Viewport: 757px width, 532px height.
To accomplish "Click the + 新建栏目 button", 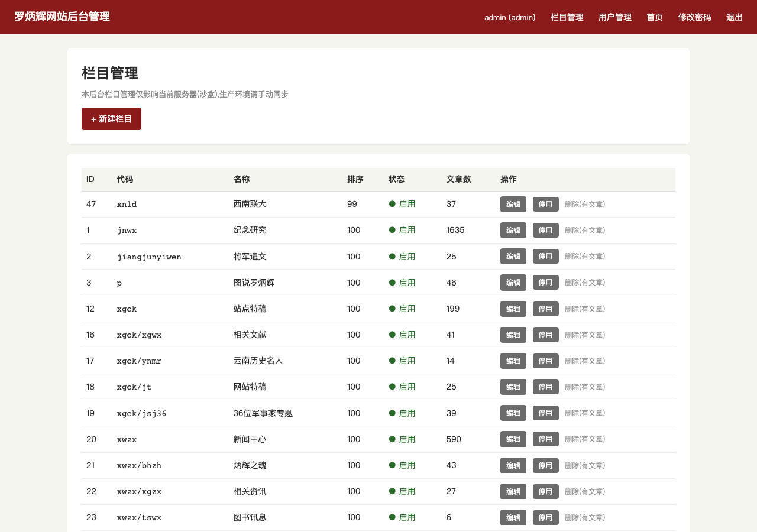I will click(x=111, y=119).
